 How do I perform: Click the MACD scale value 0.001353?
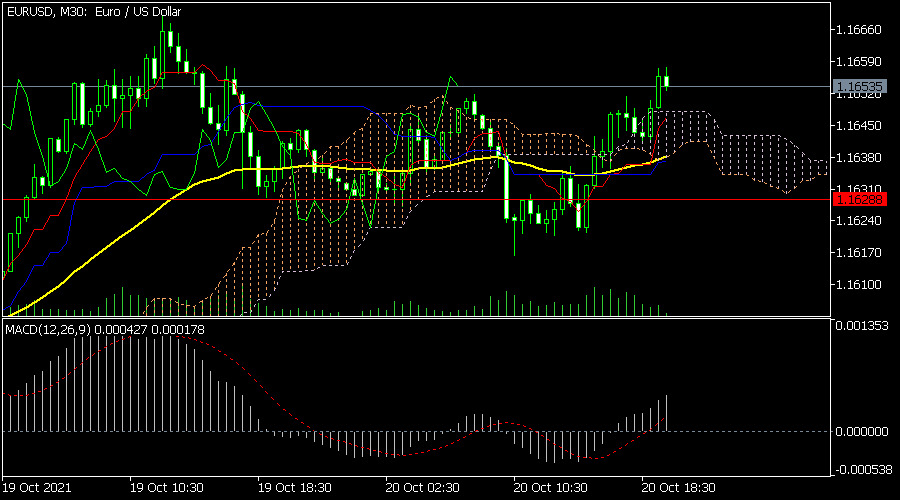[x=862, y=326]
